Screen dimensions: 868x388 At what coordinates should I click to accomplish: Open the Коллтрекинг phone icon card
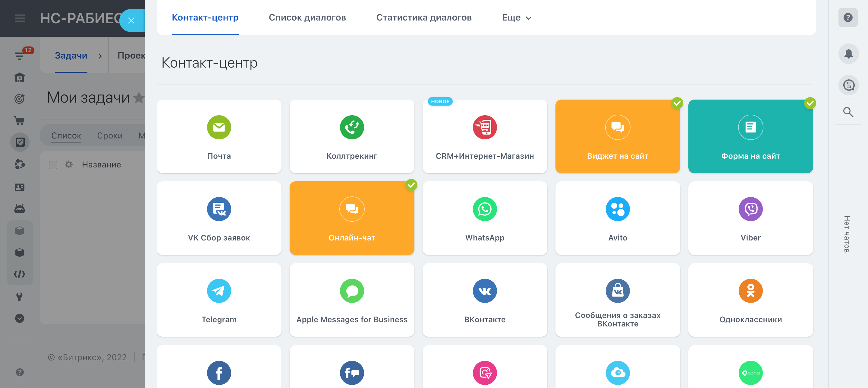pos(352,136)
